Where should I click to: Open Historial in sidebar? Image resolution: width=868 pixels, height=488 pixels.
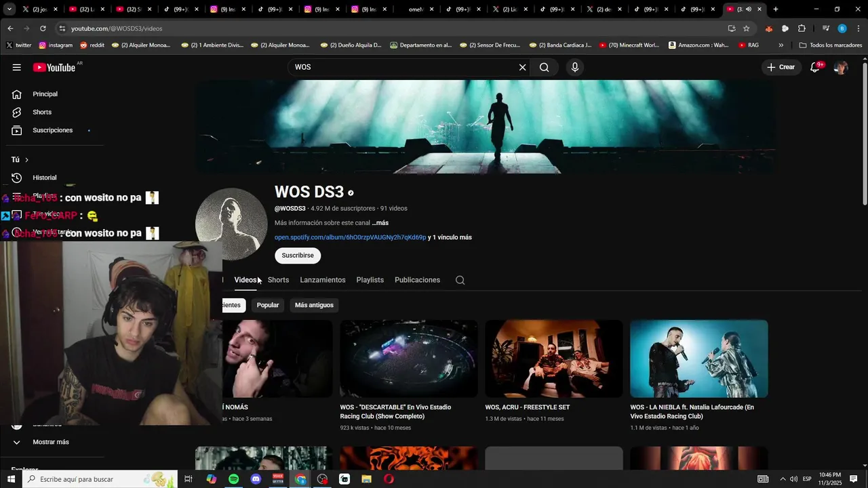click(x=45, y=178)
